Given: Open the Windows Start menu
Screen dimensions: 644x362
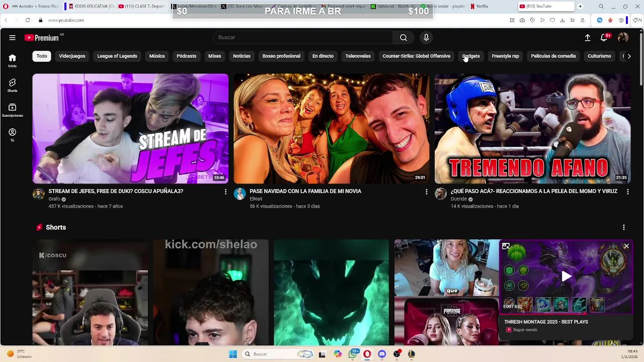Looking at the screenshot, I should tap(233, 354).
